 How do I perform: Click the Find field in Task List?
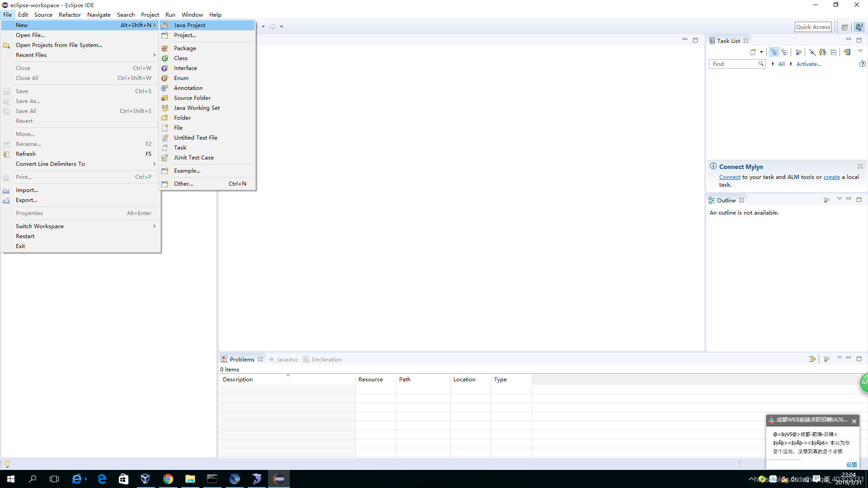(x=736, y=64)
